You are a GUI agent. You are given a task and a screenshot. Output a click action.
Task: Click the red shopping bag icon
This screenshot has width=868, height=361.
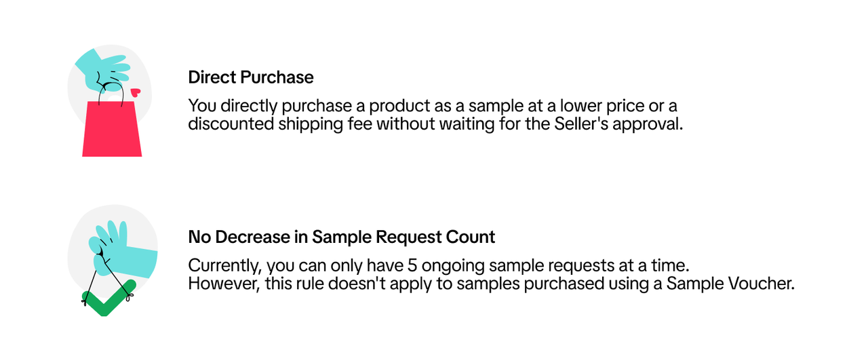pyautogui.click(x=112, y=132)
